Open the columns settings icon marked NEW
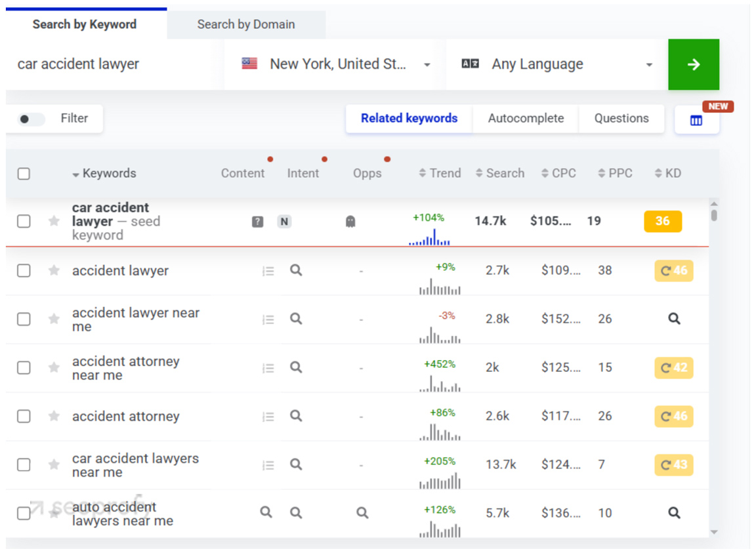This screenshot has width=756, height=549. 696,120
